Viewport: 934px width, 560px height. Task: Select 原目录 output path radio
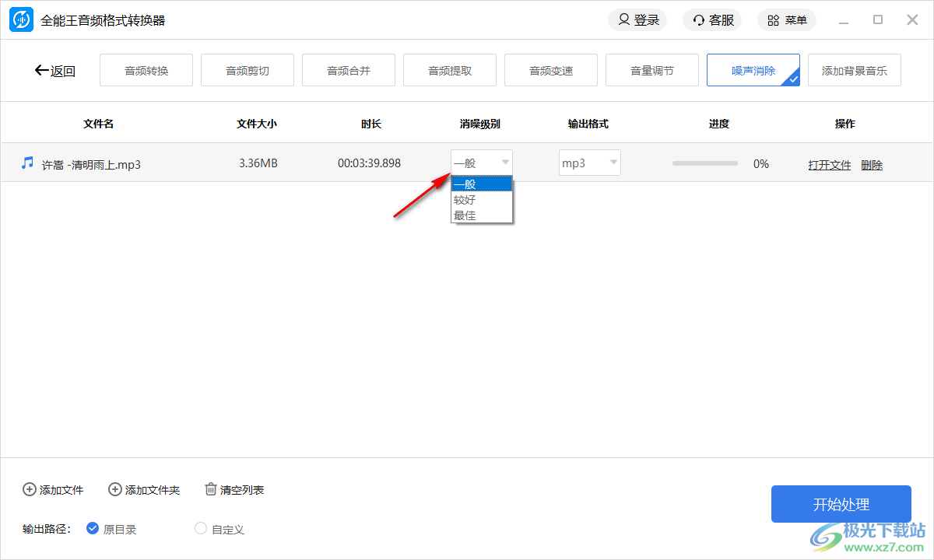[112, 529]
